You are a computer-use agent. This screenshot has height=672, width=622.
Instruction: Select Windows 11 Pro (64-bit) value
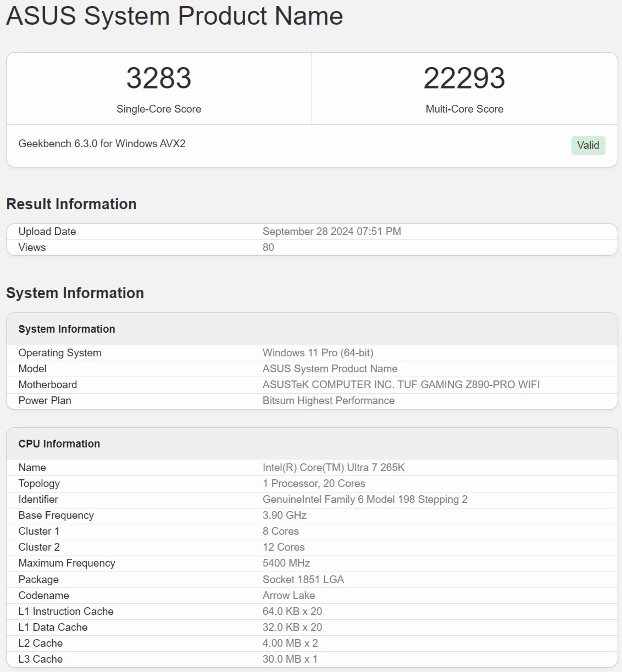coord(318,353)
